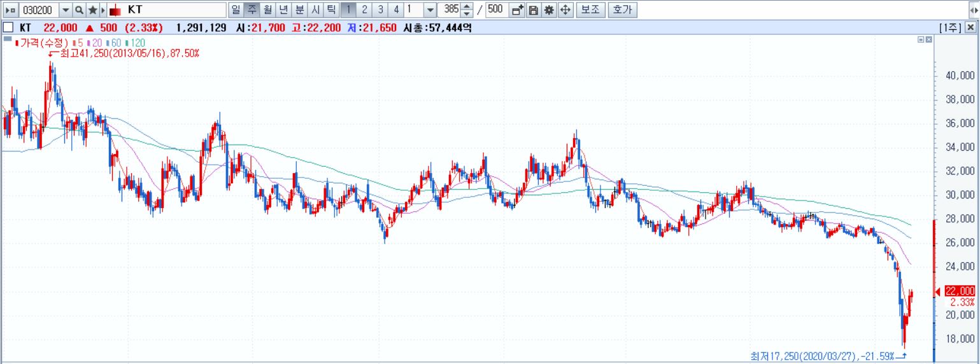
Task: Click the high price 고:22,200
Action: click(x=317, y=27)
